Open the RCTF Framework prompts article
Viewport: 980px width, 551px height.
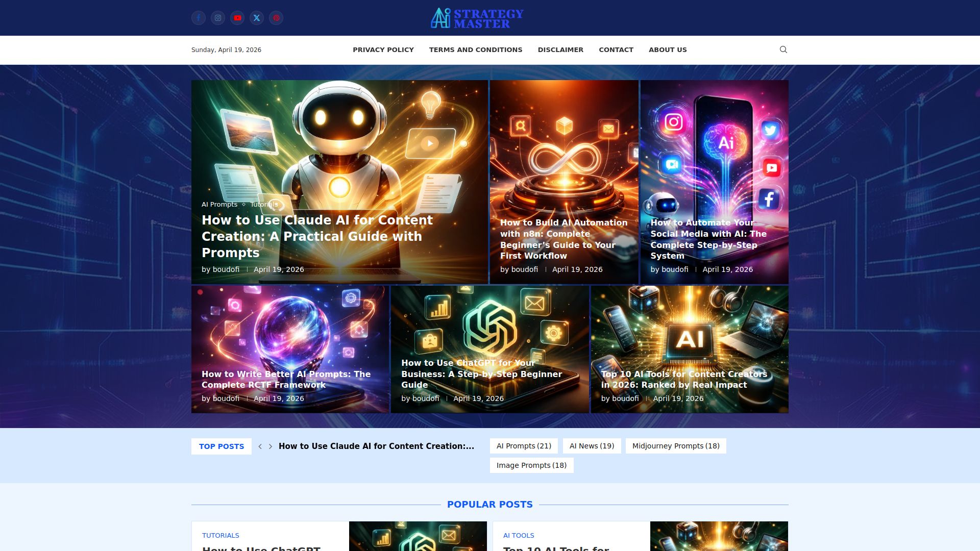pos(286,380)
